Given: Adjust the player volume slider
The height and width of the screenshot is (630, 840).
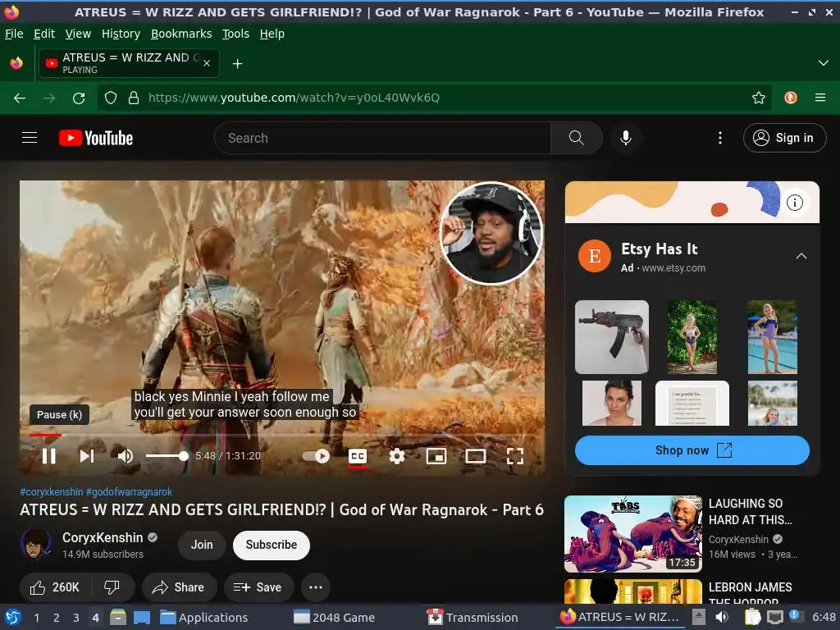Looking at the screenshot, I should coord(167,456).
